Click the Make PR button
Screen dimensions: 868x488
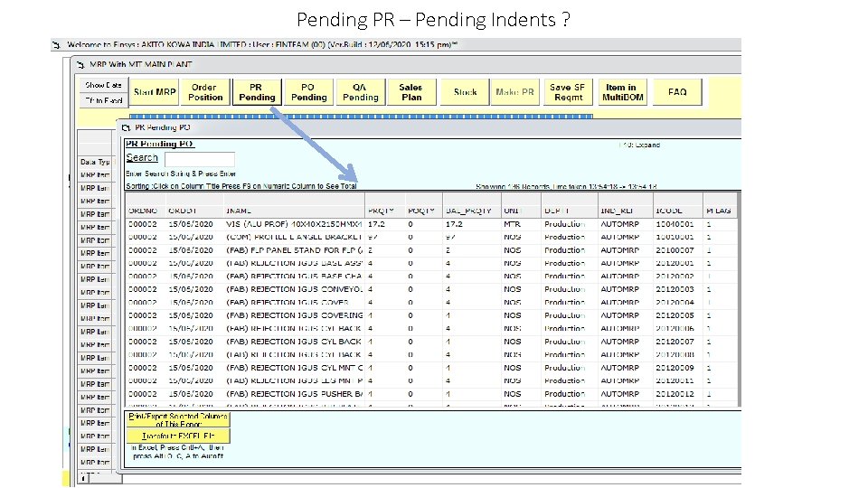(x=514, y=92)
